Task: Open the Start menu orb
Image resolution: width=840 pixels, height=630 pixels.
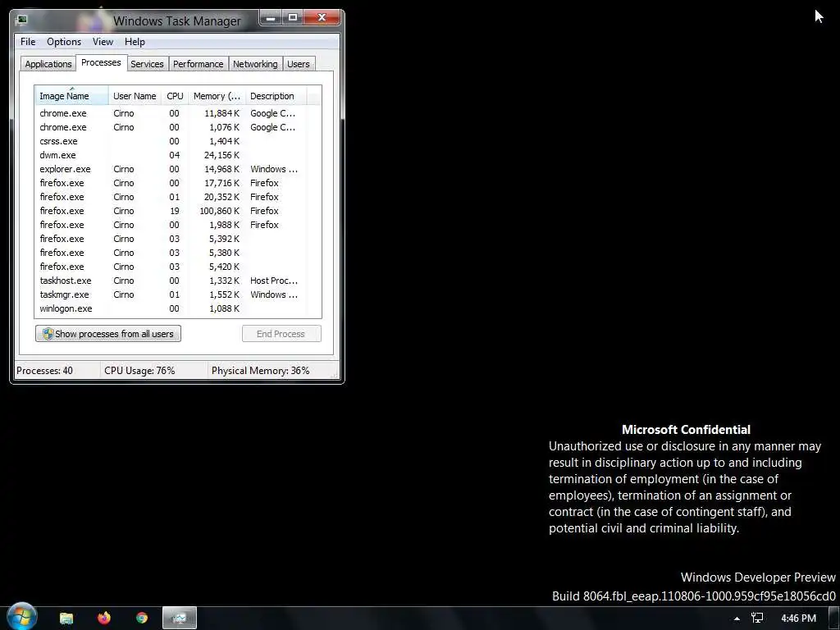Action: pyautogui.click(x=21, y=617)
